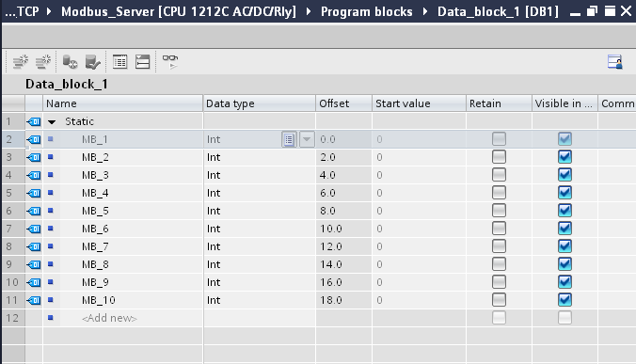This screenshot has width=636, height=364.
Task: Click the tag icon of MB_8
Action: 34,264
